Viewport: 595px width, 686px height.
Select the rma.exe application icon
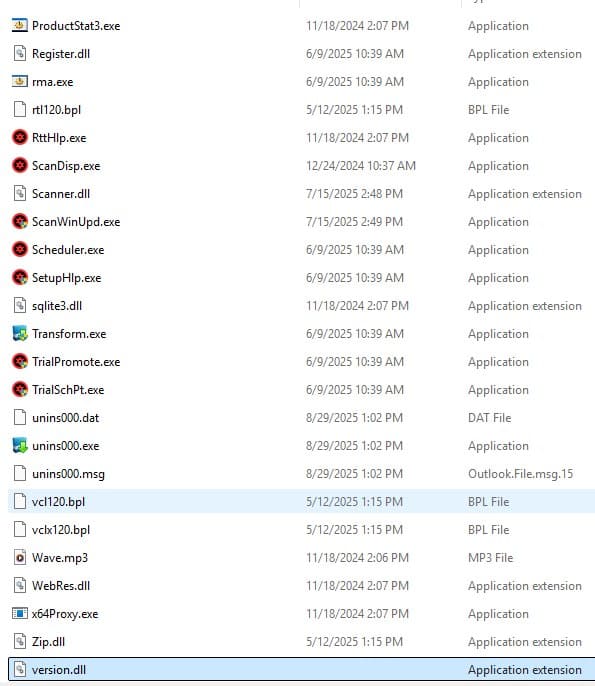pos(20,82)
